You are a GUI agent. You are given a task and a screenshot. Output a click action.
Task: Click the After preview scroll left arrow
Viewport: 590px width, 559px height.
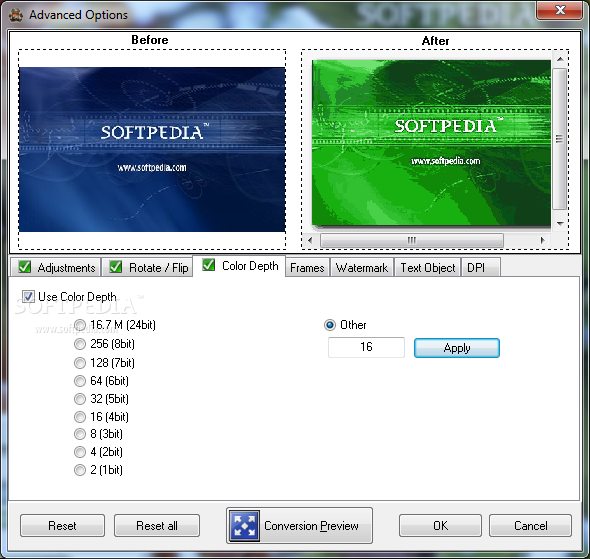[310, 240]
